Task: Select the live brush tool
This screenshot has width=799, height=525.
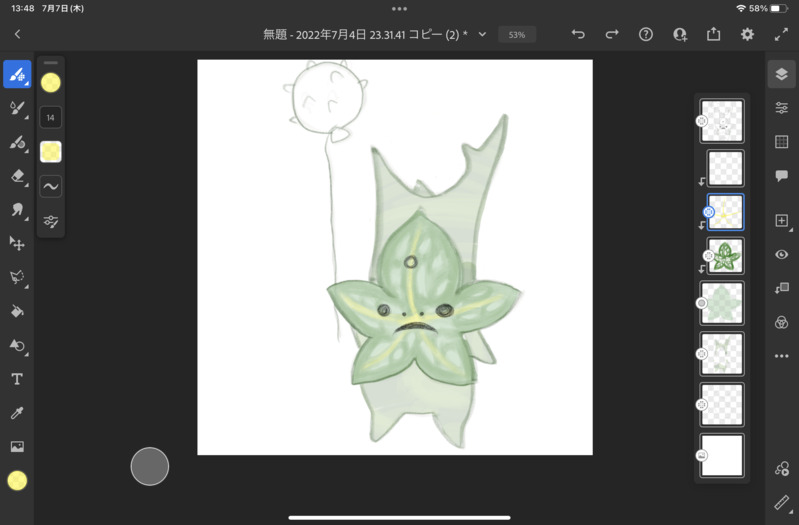Action: click(17, 108)
